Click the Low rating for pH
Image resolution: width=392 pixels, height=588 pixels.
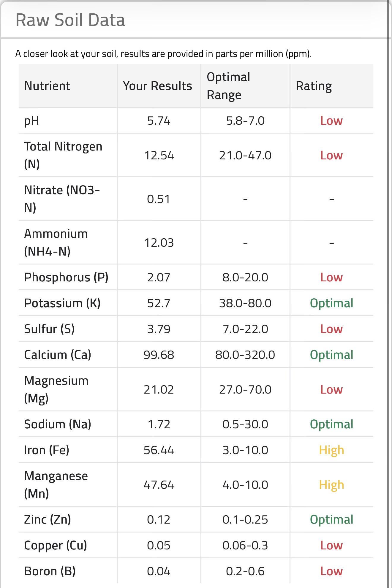pos(331,121)
